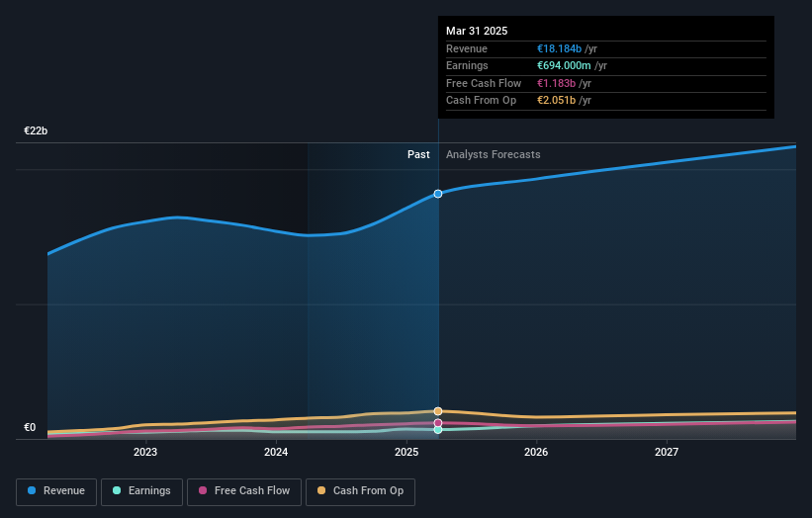Click the €2.051b cash from op value

coord(556,101)
